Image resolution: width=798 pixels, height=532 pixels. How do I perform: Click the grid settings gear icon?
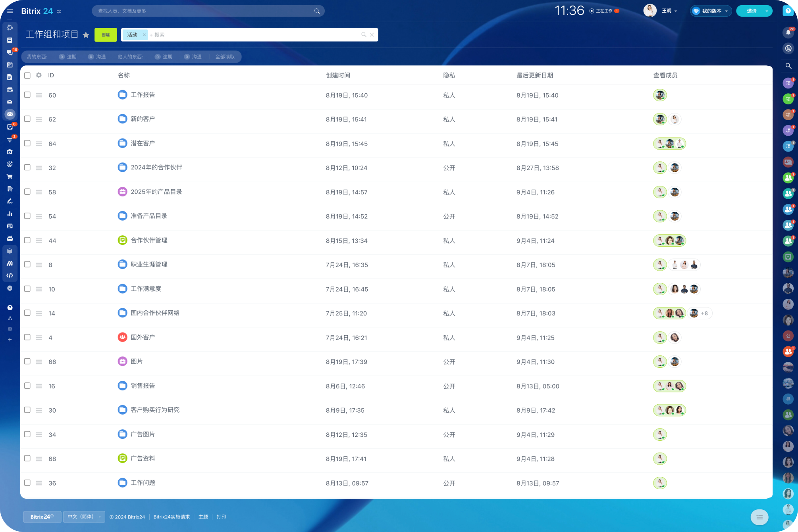click(39, 75)
